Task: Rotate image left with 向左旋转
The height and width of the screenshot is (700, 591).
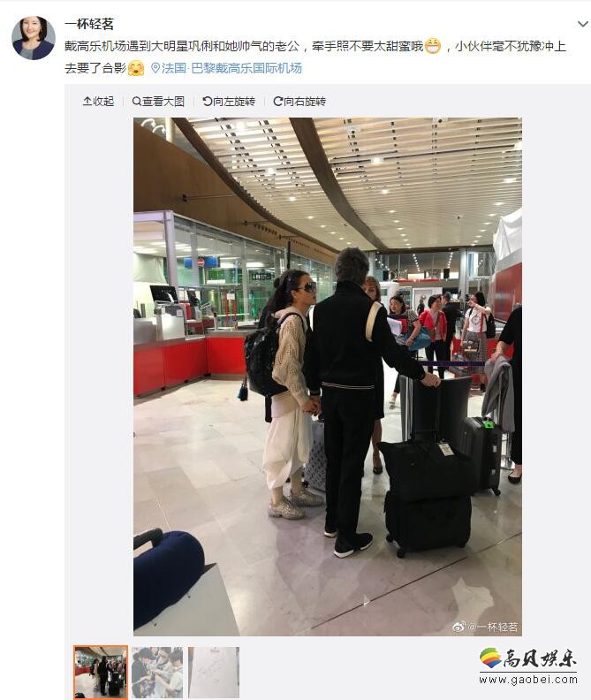Action: click(229, 102)
